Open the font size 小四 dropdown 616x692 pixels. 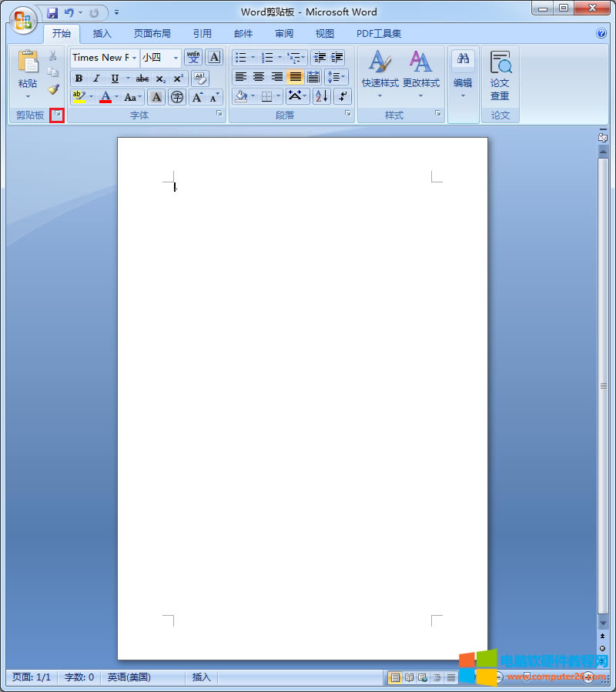click(x=176, y=58)
